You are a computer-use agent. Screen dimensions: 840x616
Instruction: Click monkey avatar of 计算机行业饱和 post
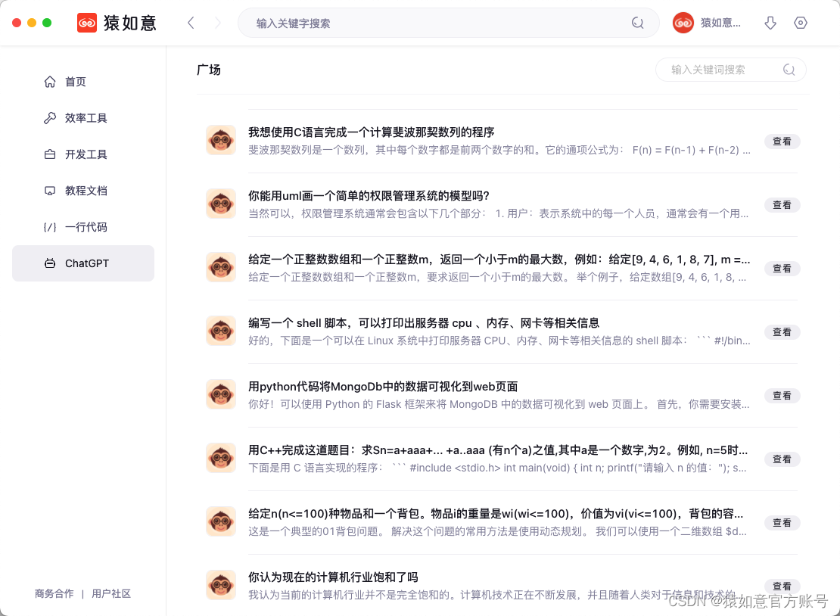(221, 585)
